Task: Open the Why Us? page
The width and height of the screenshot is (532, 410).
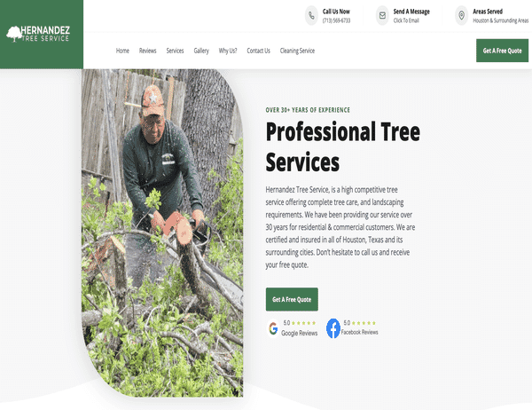Action: 228,51
